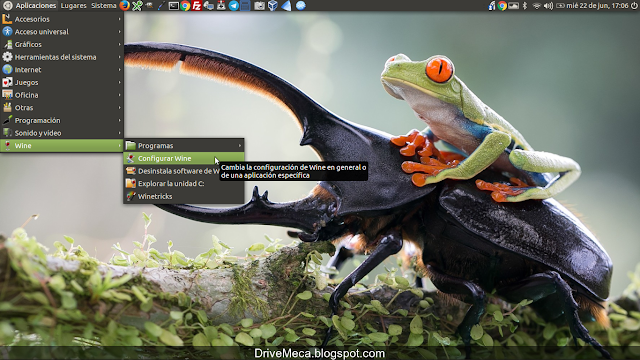The image size is (640, 360).
Task: Open FileZilla from the top panel
Action: pos(196,6)
